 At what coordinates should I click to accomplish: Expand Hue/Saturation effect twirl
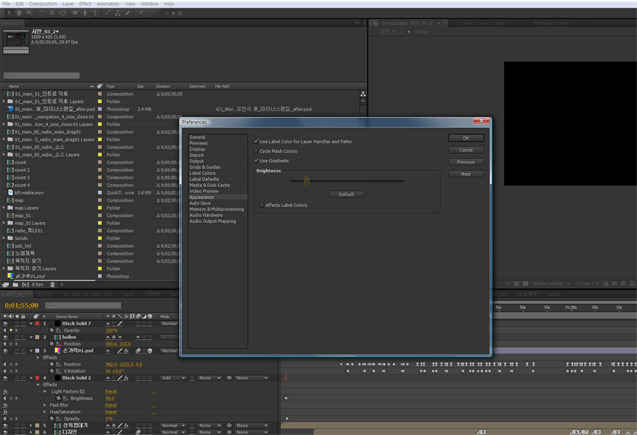pos(45,412)
